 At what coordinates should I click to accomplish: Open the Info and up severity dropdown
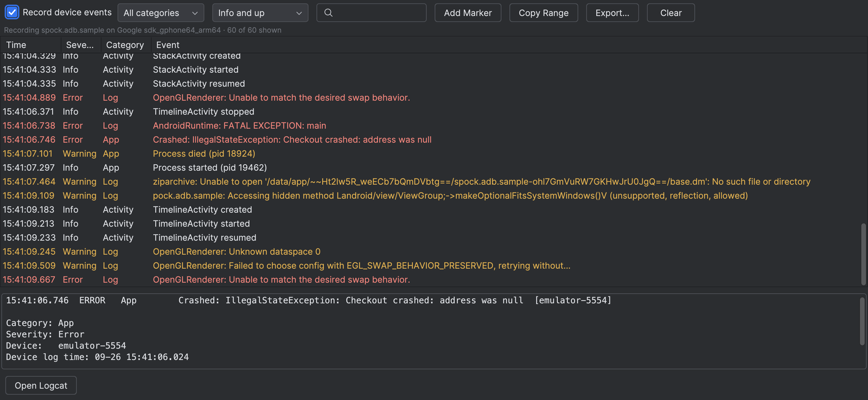pos(260,12)
